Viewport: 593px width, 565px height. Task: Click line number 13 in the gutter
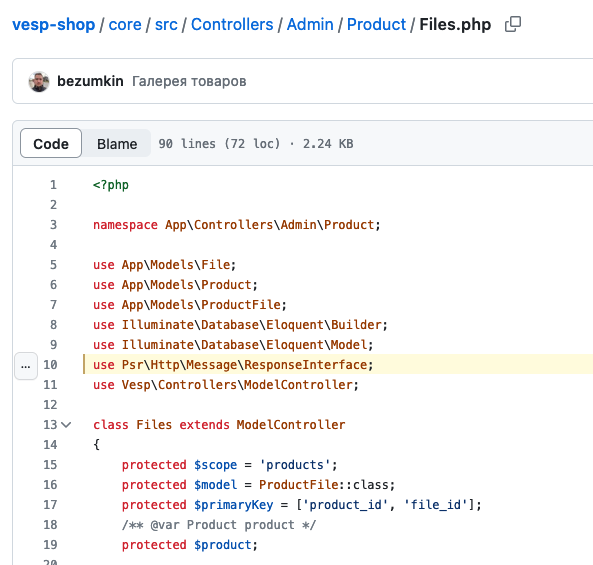coord(50,425)
